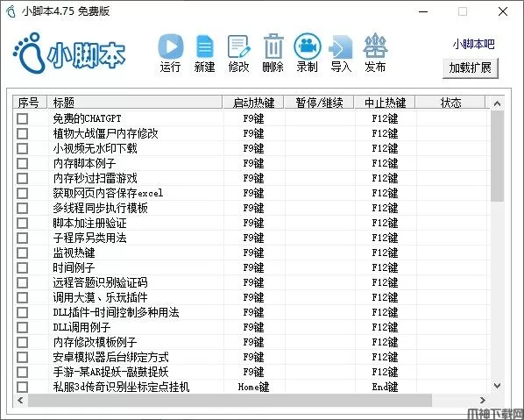Tick checkbox for 免费的CHATGPT
The width and height of the screenshot is (524, 420).
coord(23,118)
